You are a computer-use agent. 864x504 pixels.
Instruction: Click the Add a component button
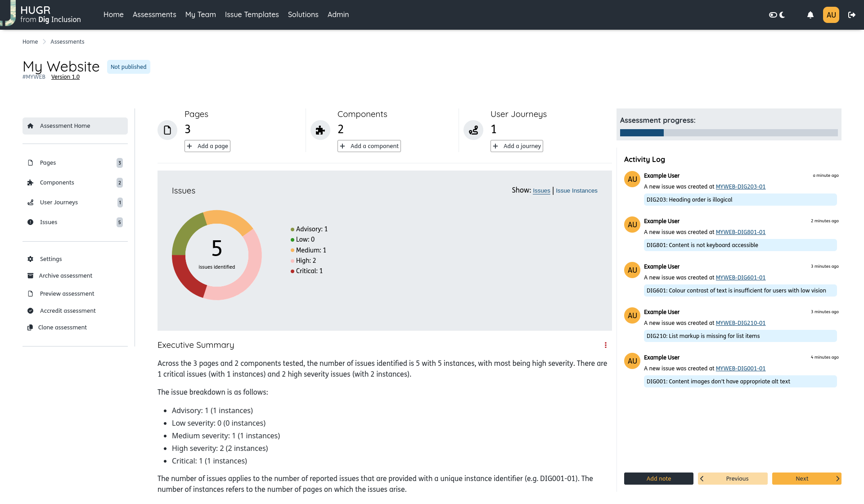pos(369,146)
